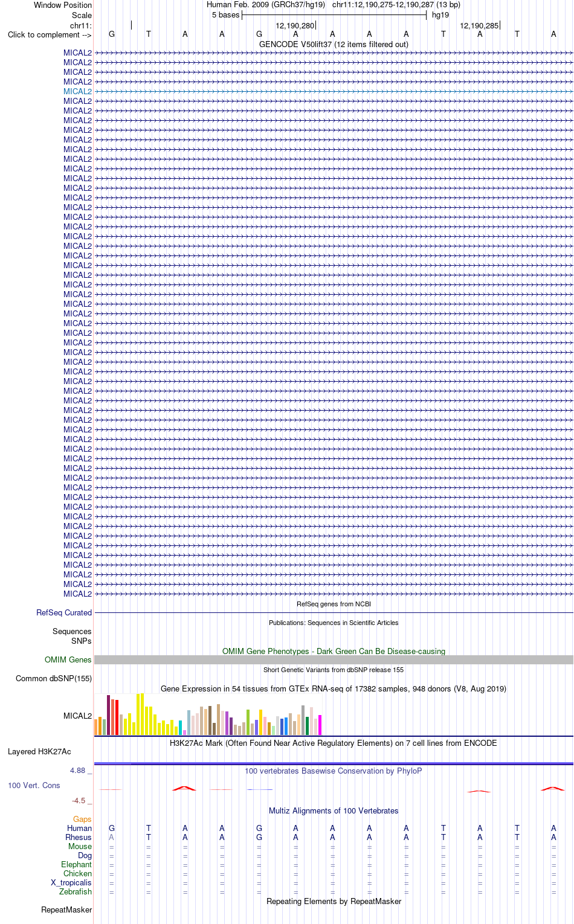Open the 'Common dbSNP(155)' track label
Screen dimensions: 574x924
(x=54, y=679)
